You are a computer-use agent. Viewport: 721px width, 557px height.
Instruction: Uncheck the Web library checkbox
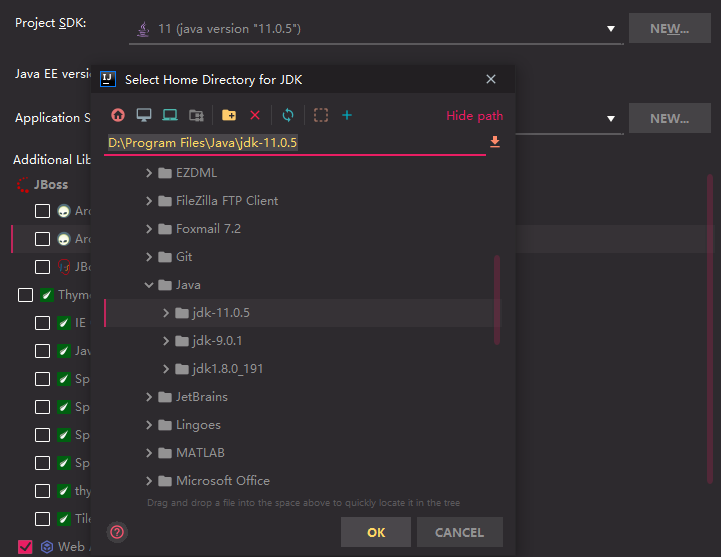click(x=25, y=547)
